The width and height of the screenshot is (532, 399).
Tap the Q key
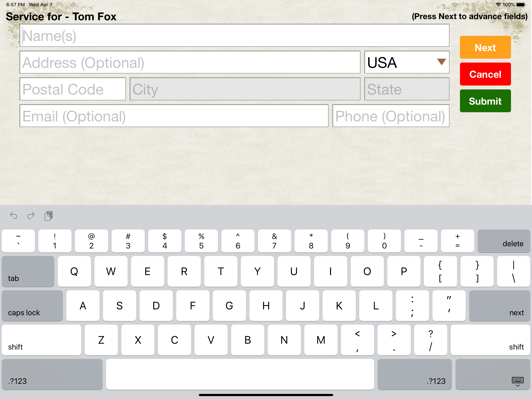[x=74, y=271]
